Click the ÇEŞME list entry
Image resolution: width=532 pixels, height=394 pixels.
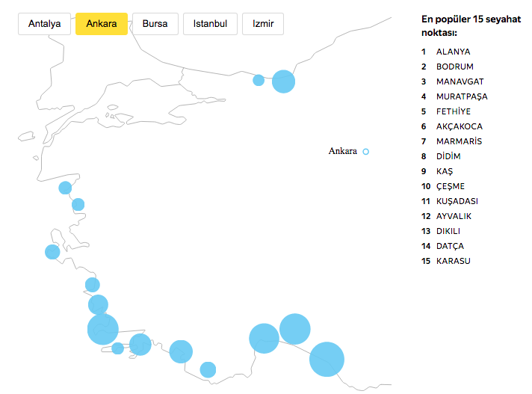[x=451, y=186]
